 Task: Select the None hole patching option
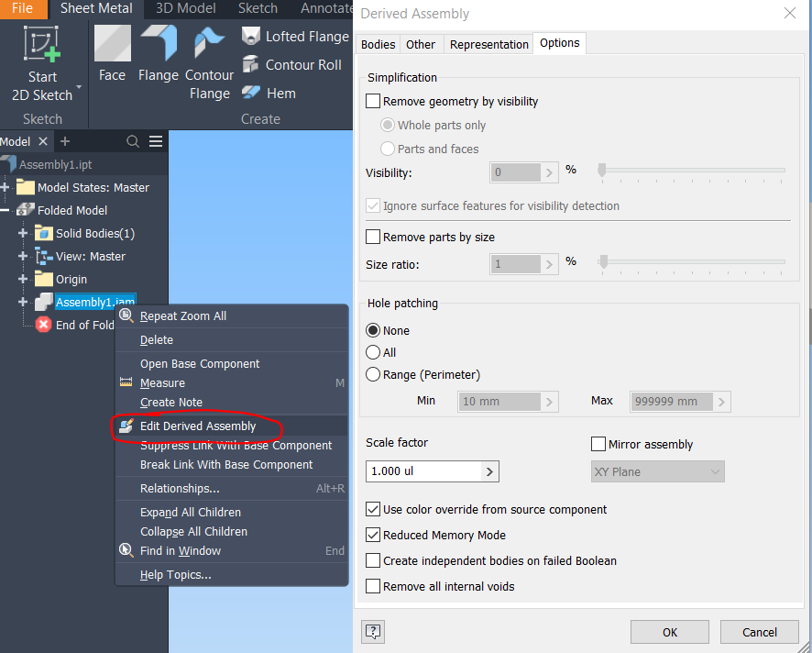point(373,330)
